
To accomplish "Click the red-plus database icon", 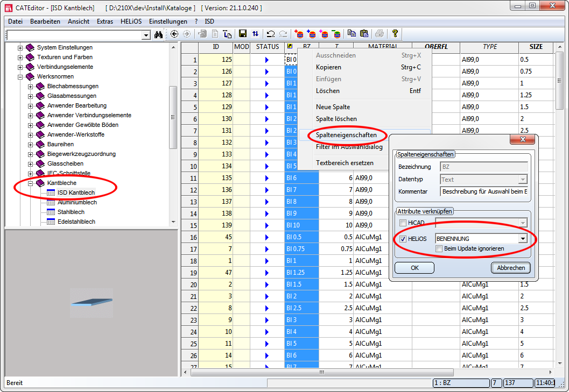I will 299,34.
